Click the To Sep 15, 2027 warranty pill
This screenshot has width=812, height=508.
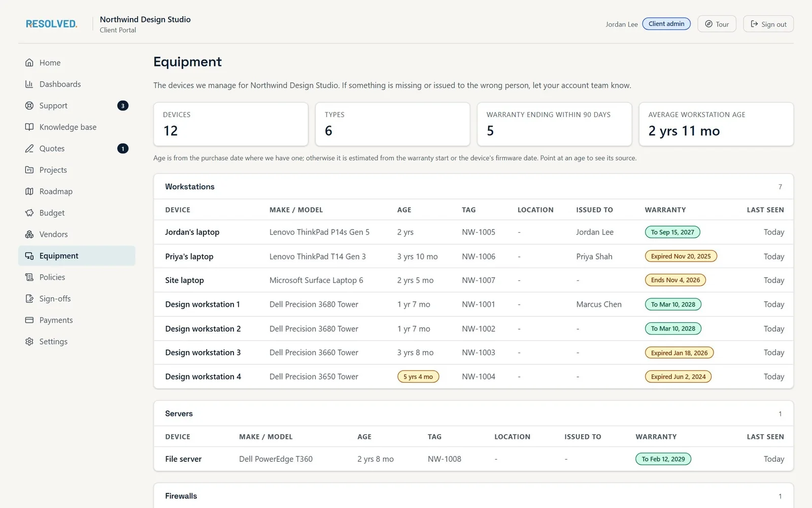coord(672,232)
